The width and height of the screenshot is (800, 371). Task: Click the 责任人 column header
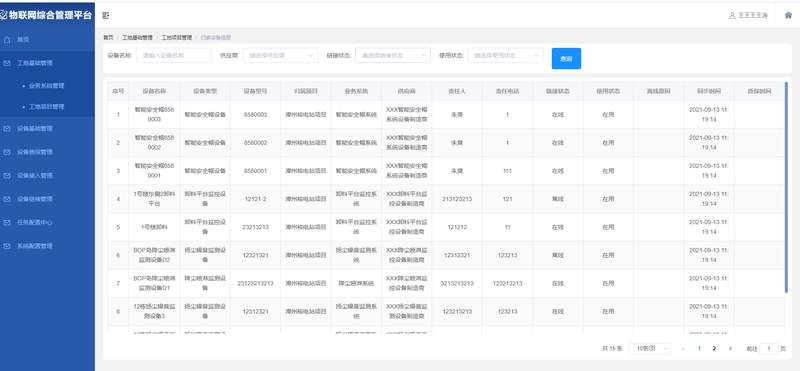coord(457,91)
